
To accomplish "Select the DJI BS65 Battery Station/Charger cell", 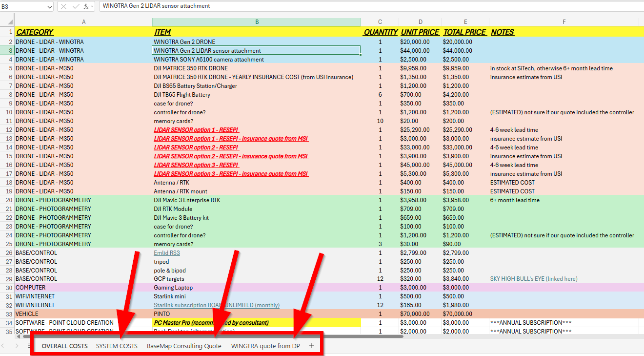I will [257, 85].
